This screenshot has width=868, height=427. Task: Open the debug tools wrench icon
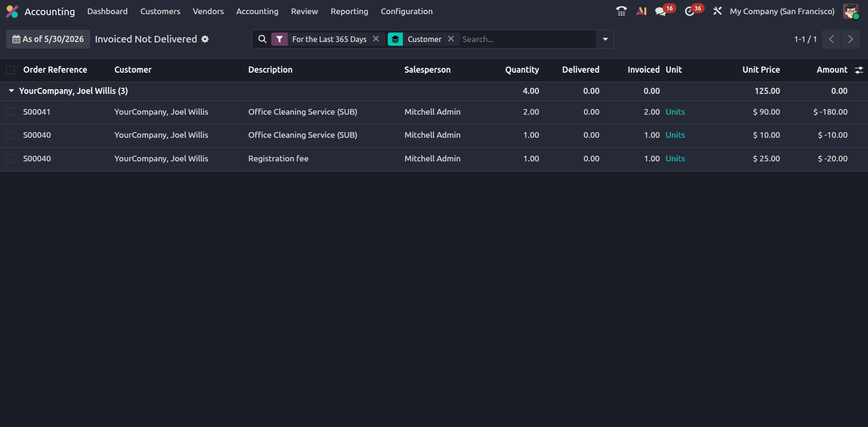(718, 11)
